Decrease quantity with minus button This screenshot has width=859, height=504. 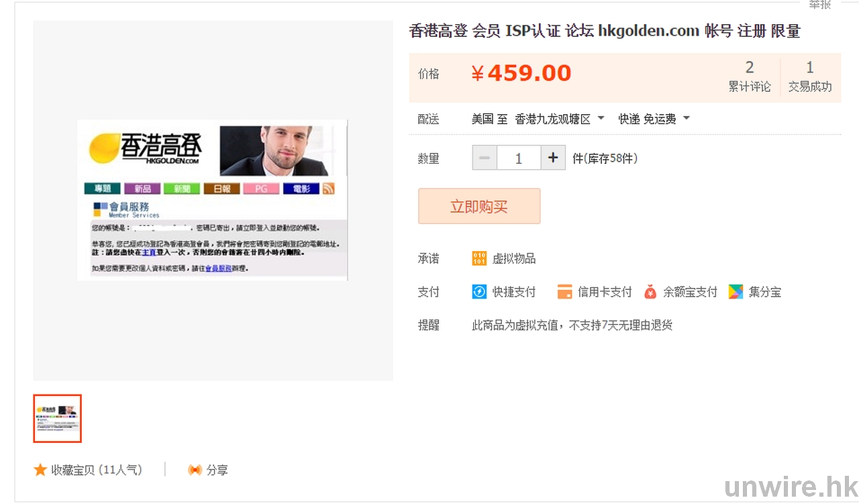click(x=485, y=158)
